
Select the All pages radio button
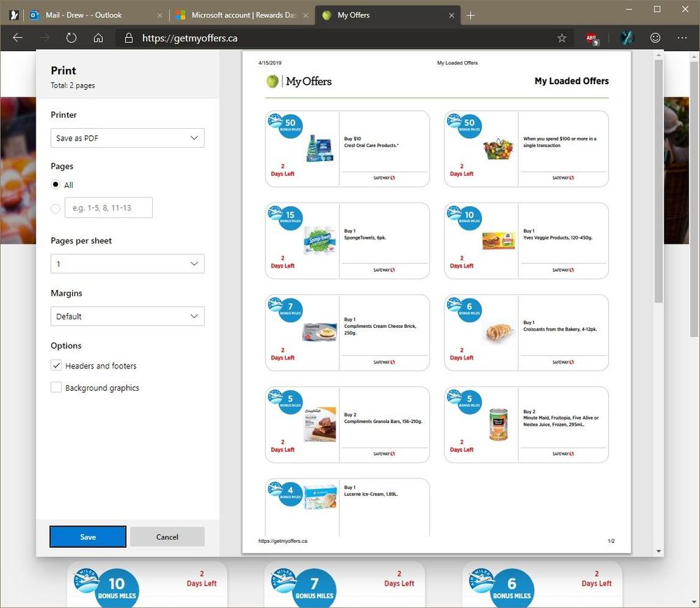(x=55, y=184)
